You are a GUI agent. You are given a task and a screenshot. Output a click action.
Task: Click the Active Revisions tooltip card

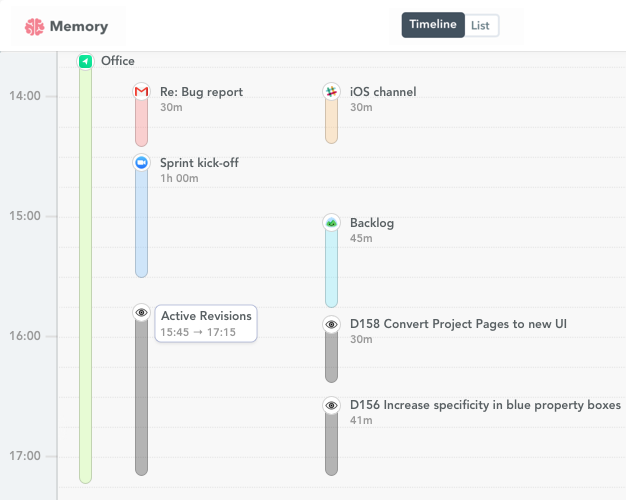206,323
